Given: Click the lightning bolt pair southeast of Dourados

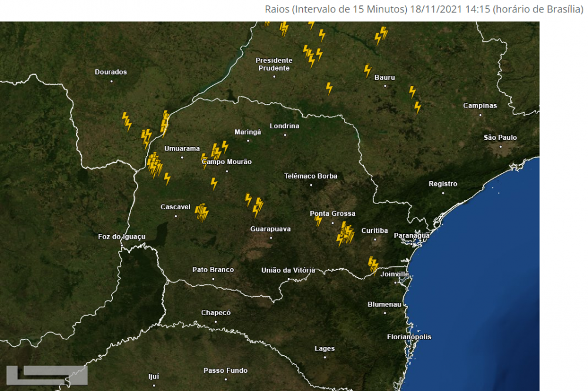Looking at the screenshot, I should pos(127,122).
